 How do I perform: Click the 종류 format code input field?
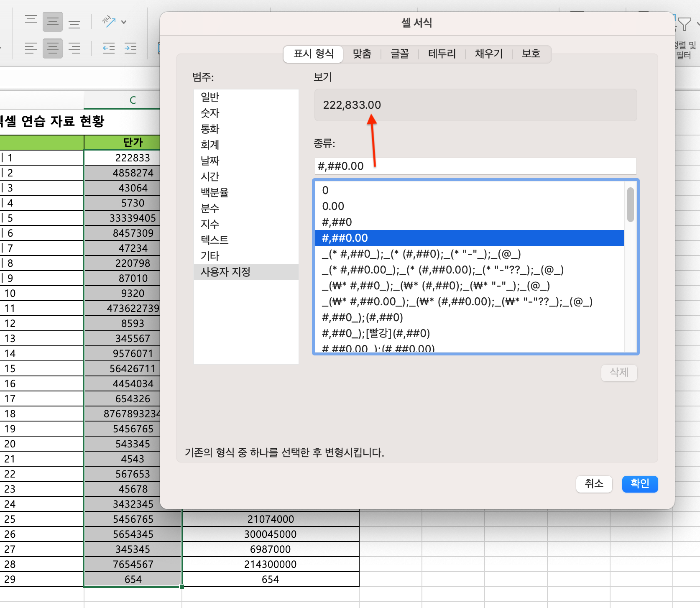475,166
